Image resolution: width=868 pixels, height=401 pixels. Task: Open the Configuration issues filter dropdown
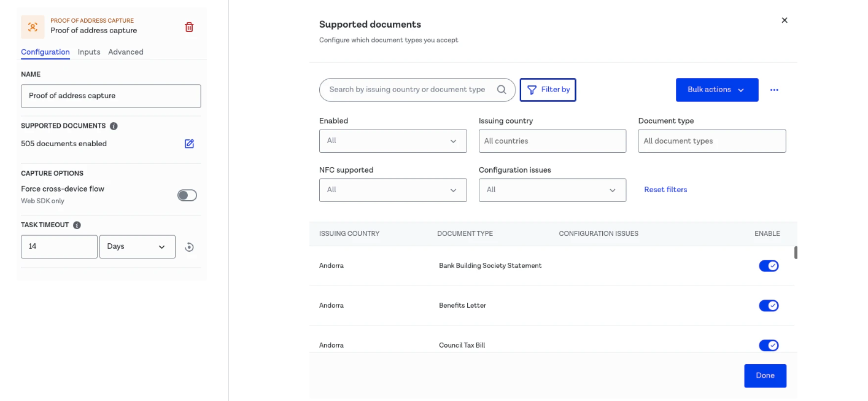pyautogui.click(x=552, y=190)
